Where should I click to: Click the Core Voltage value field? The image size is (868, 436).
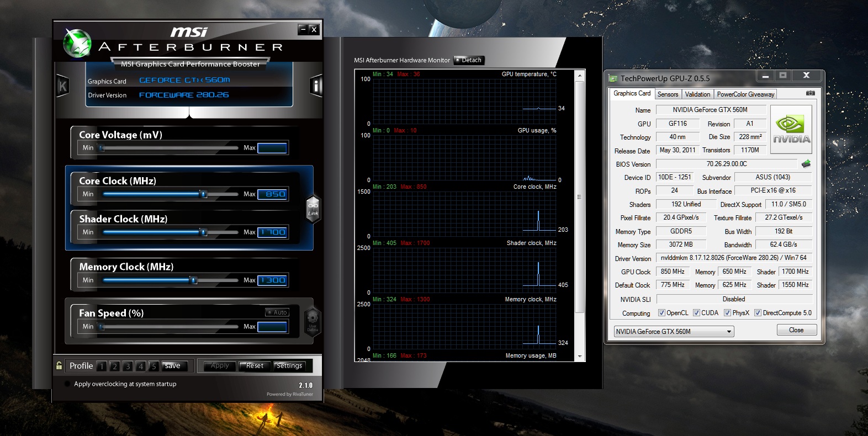point(272,148)
